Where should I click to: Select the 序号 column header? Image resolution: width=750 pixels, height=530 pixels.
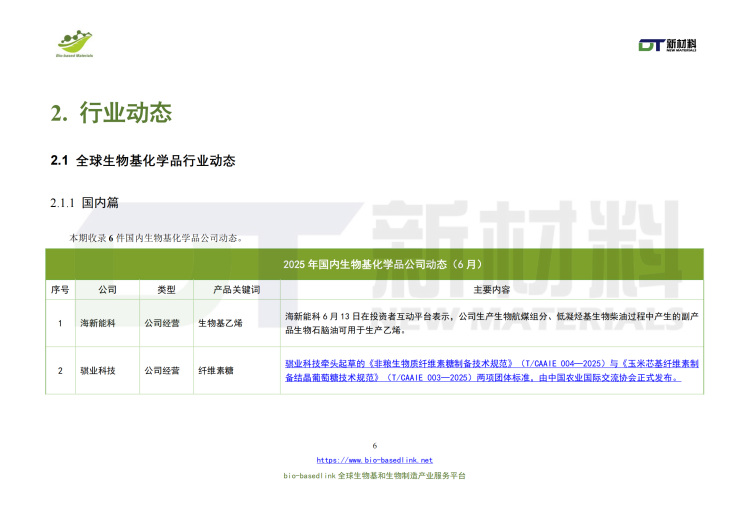pyautogui.click(x=60, y=289)
